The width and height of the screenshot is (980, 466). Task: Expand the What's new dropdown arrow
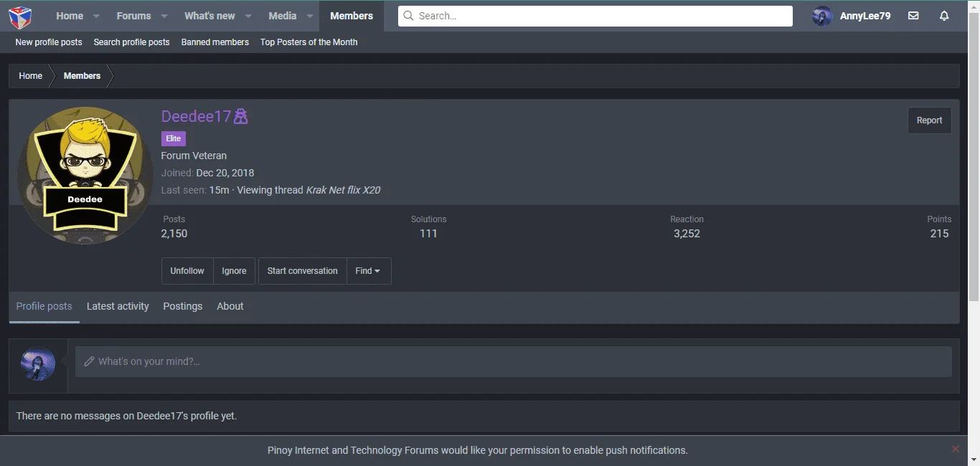tap(248, 16)
